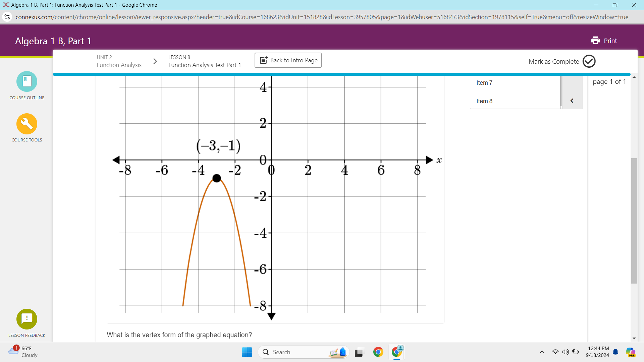Click the connexus URL address field
The height and width of the screenshot is (362, 644).
click(x=322, y=17)
